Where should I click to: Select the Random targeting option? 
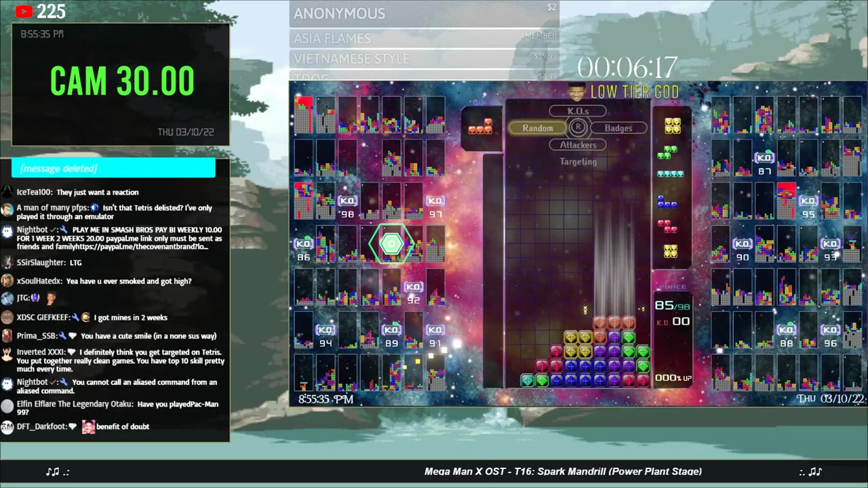pos(538,127)
